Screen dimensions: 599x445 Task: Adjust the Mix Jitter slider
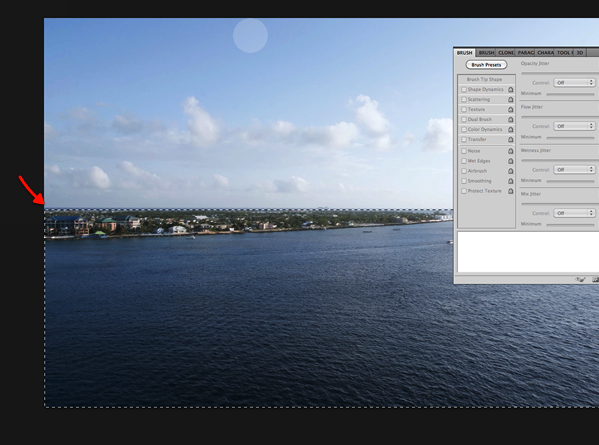(560, 204)
